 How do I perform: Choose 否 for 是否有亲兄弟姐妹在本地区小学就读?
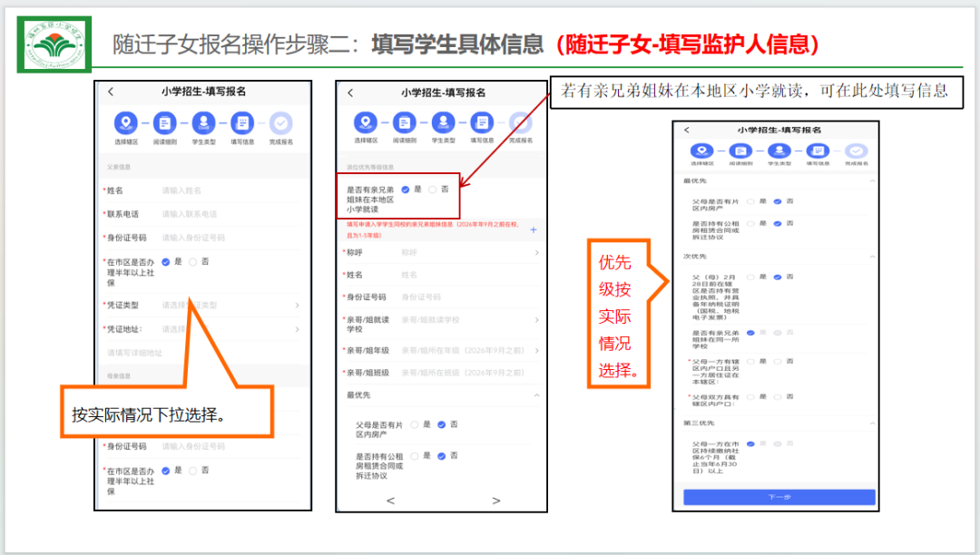(x=433, y=190)
